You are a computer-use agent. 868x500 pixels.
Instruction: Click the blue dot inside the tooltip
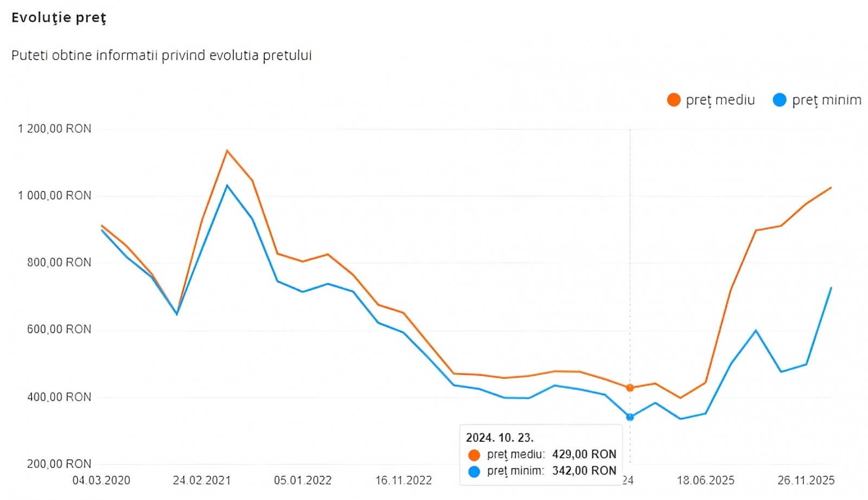[474, 471]
